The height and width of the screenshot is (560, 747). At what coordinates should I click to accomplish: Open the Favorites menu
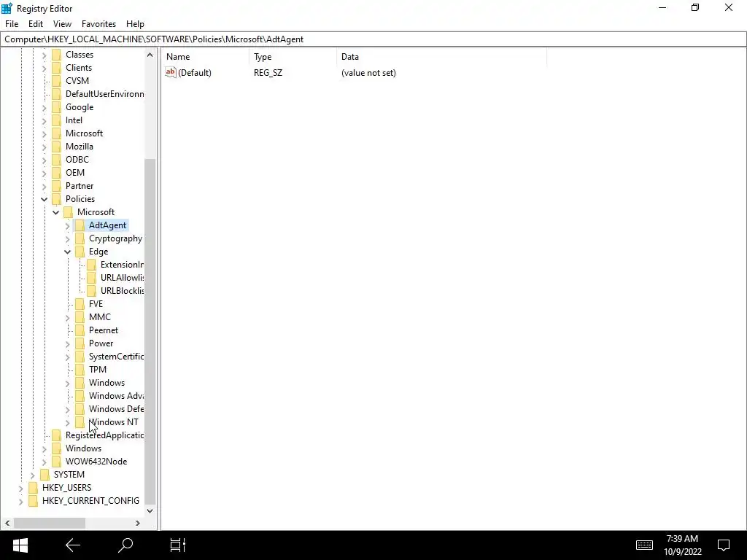coord(98,24)
